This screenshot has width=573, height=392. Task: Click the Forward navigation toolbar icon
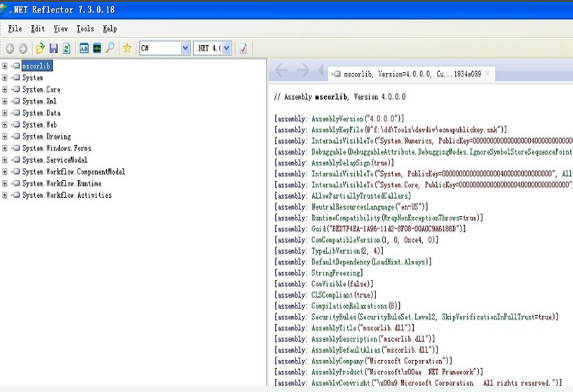23,48
